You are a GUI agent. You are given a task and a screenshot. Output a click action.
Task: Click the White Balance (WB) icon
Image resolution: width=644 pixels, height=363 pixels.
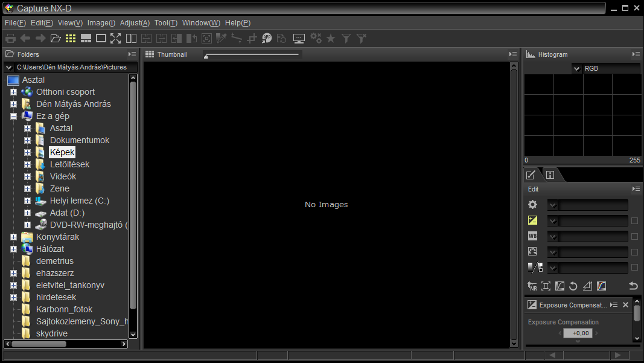pos(532,236)
